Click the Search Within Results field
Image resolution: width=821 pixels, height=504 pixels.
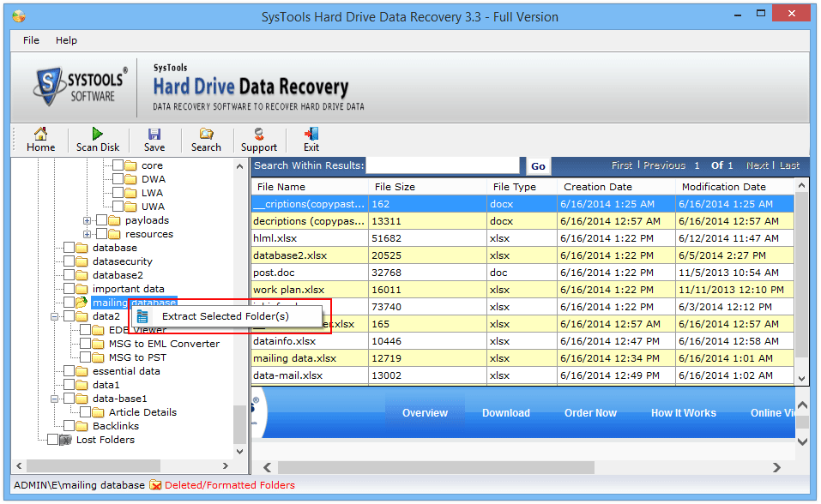point(443,165)
